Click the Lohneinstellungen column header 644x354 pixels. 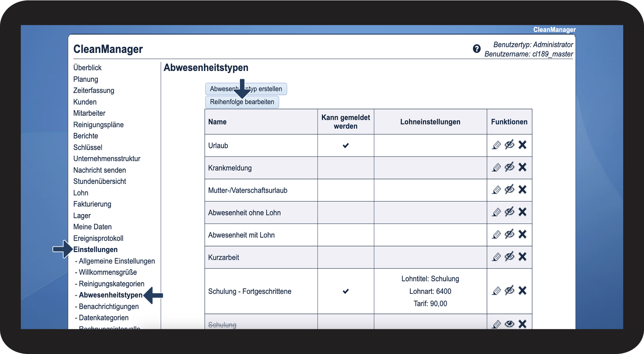pyautogui.click(x=430, y=122)
